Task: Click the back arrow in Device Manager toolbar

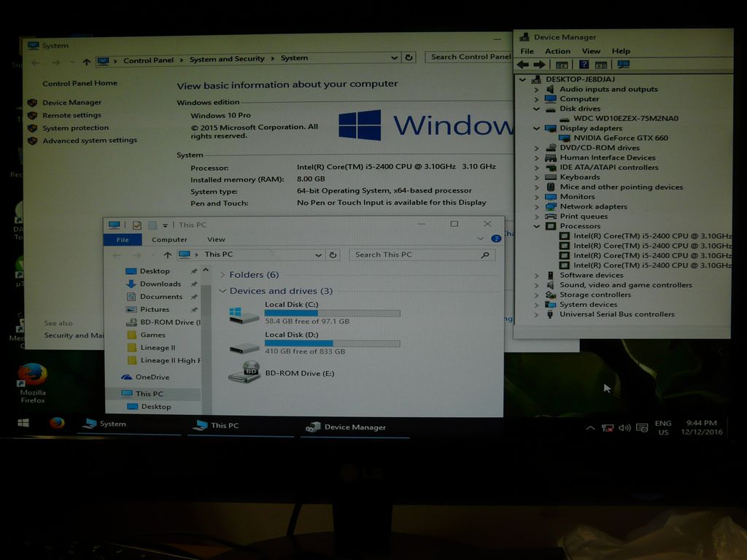Action: click(x=523, y=64)
